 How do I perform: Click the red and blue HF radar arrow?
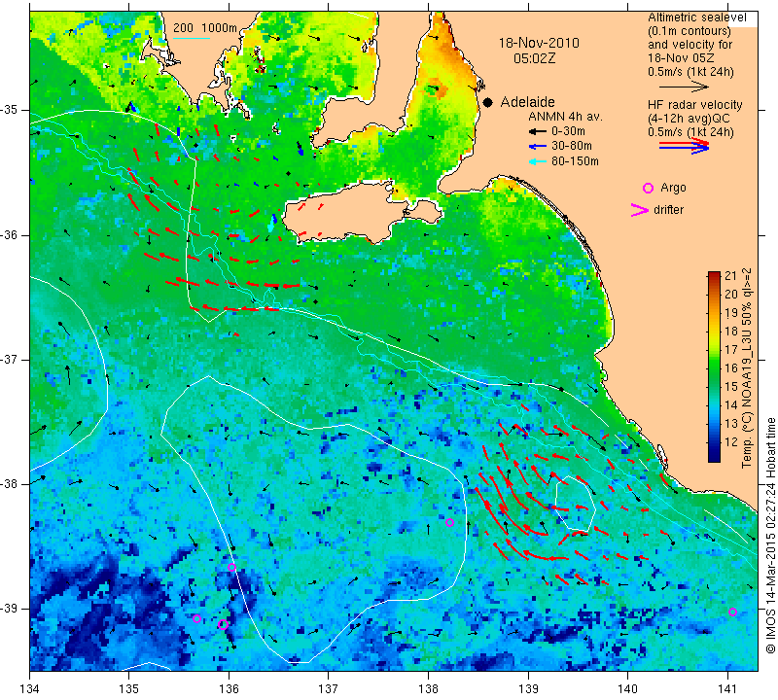click(x=684, y=145)
